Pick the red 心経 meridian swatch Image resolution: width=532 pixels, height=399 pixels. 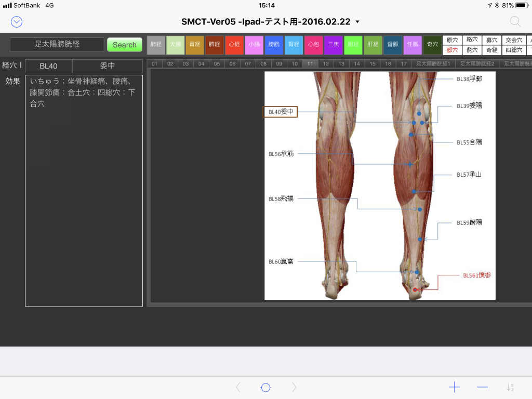point(234,45)
